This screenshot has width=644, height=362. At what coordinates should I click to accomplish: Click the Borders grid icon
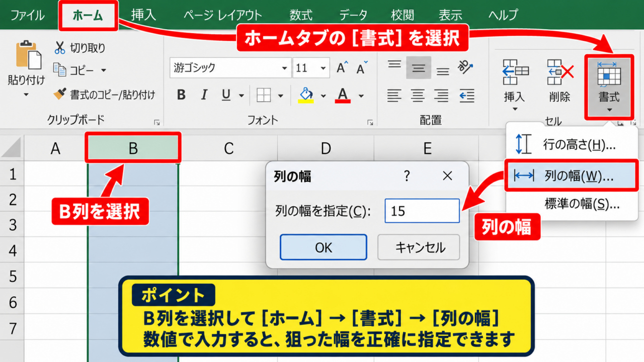tap(264, 95)
